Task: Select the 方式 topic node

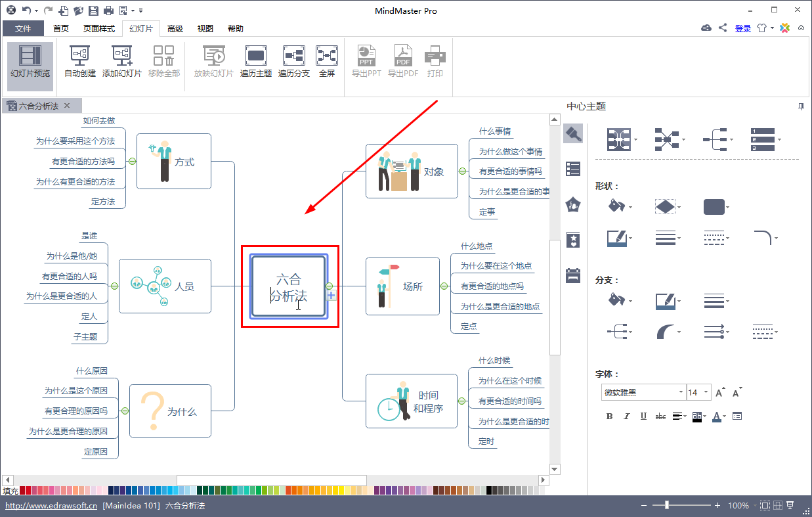Action: pyautogui.click(x=173, y=161)
